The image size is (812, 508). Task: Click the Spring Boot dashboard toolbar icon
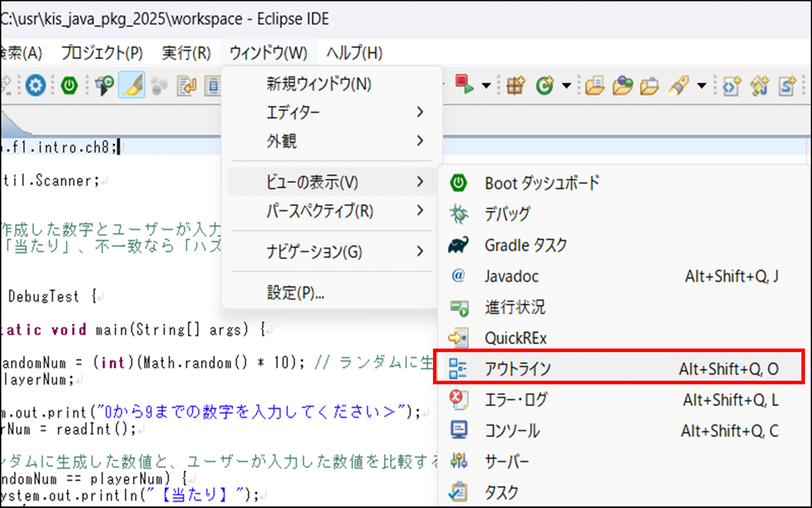click(x=69, y=85)
